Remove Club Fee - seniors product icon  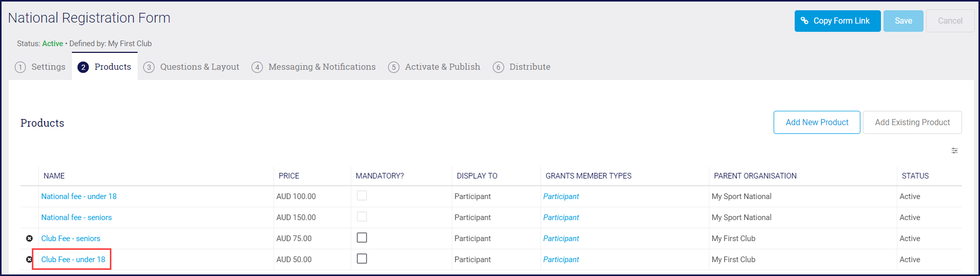29,239
